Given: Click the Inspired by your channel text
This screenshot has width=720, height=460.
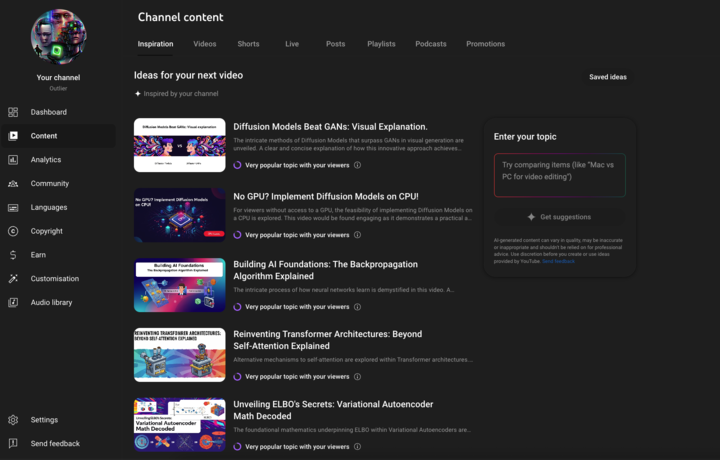Looking at the screenshot, I should click(181, 94).
